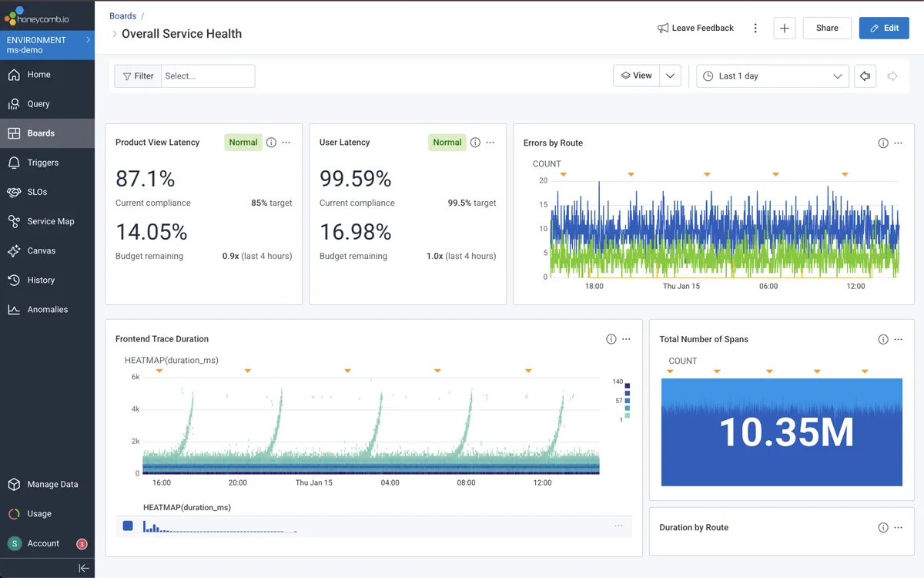Click Leave Feedback
The width and height of the screenshot is (924, 578).
pos(695,29)
